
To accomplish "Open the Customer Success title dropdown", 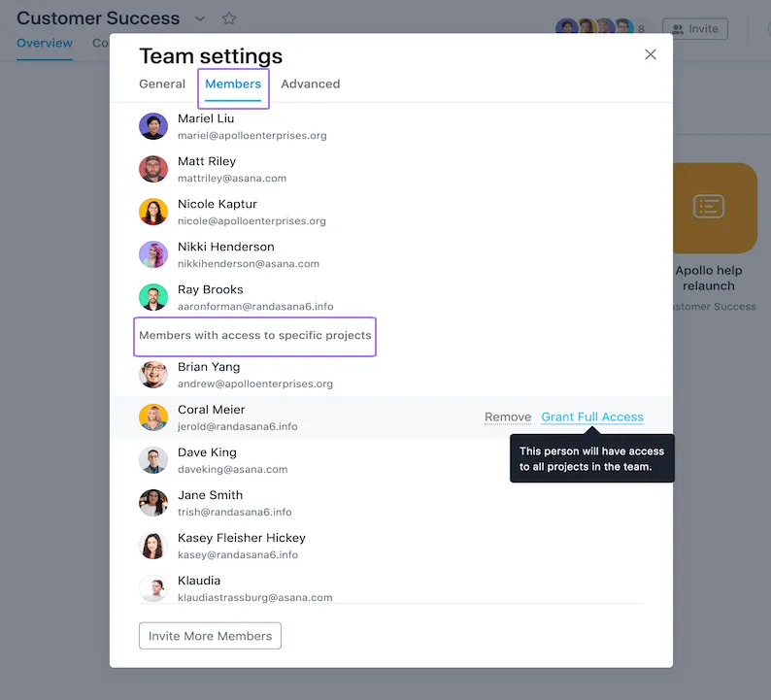I will 200,18.
